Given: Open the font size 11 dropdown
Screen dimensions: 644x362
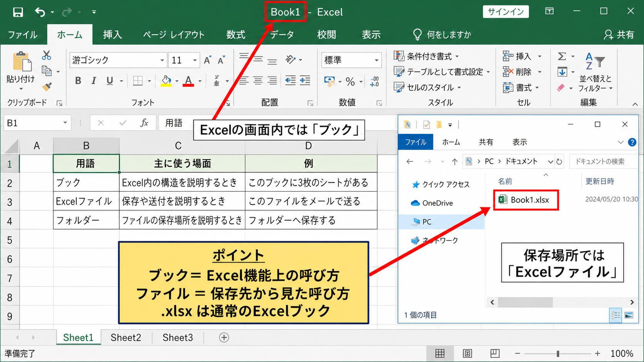Looking at the screenshot, I should click(x=195, y=60).
